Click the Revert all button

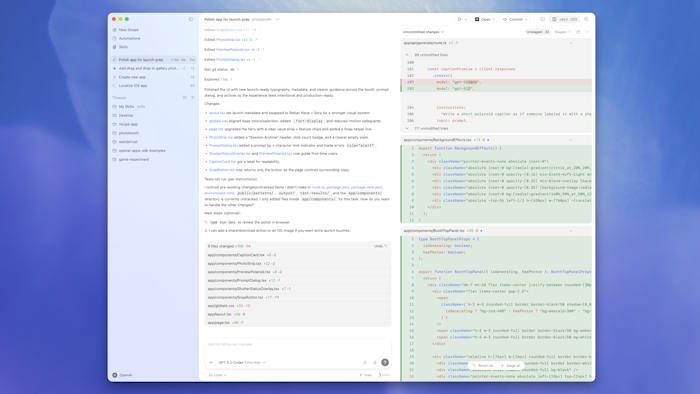click(x=483, y=365)
